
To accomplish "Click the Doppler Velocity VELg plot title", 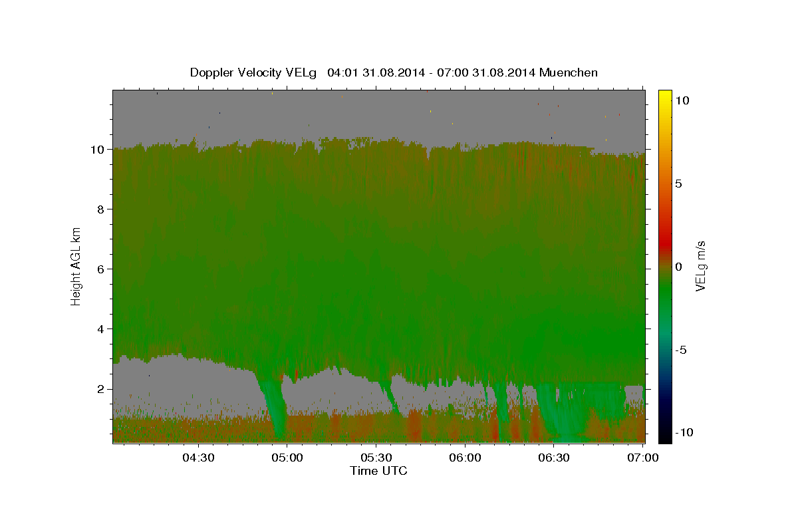I will coord(394,72).
